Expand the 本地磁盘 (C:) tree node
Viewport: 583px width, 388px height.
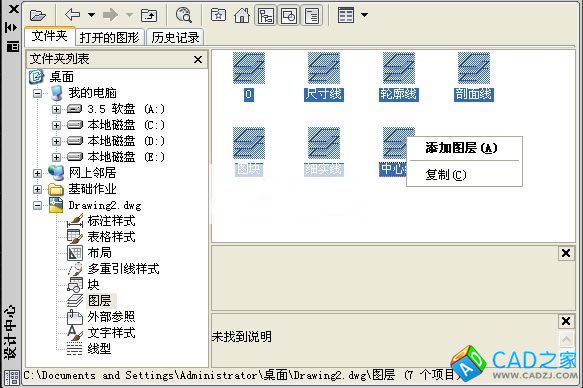click(x=56, y=125)
